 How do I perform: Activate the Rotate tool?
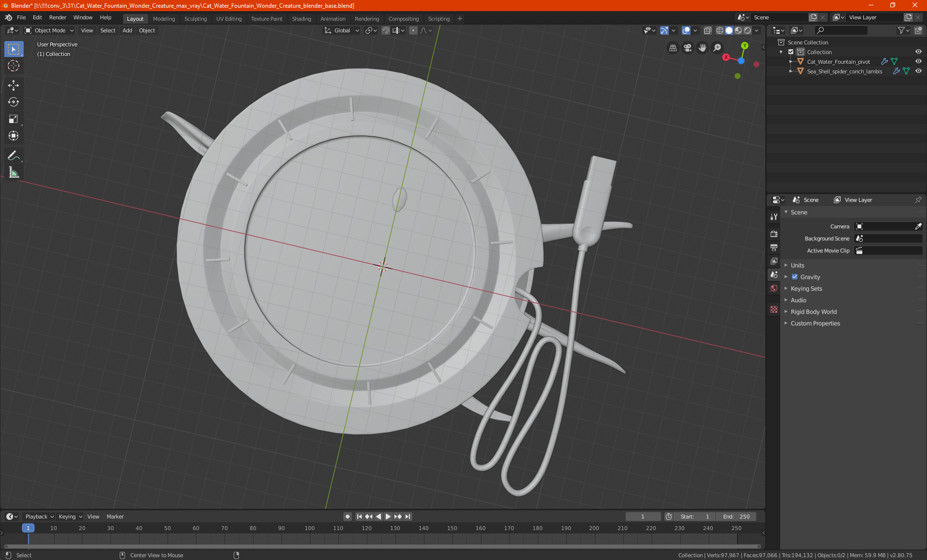[14, 102]
